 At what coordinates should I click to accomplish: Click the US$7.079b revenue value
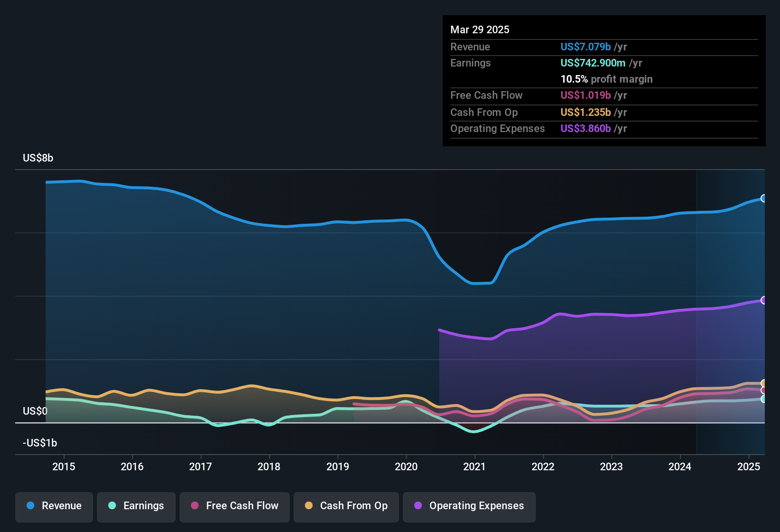click(585, 47)
